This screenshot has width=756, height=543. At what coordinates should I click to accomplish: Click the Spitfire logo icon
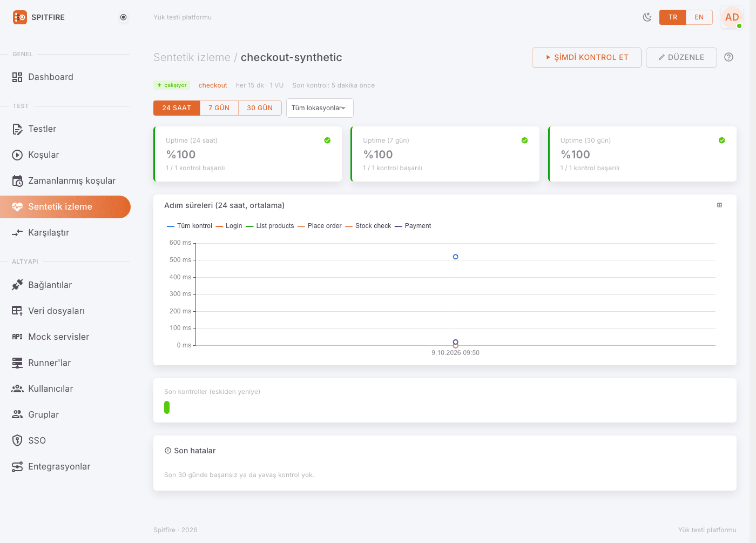point(20,17)
